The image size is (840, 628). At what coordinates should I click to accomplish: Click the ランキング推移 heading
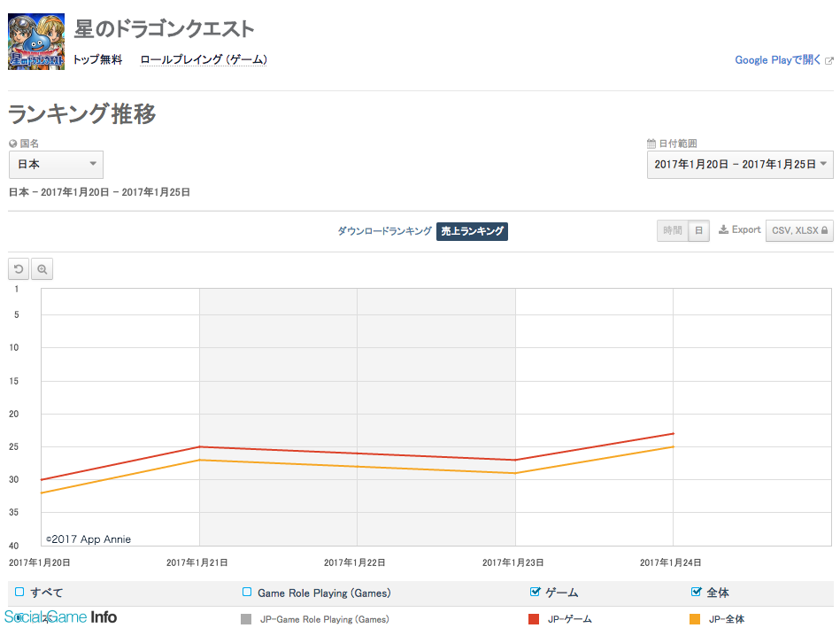(x=82, y=113)
